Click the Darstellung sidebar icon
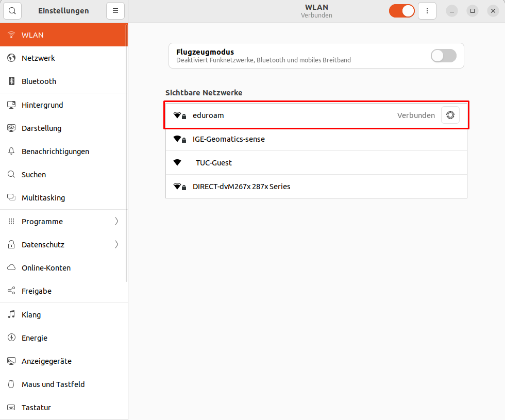This screenshot has height=420, width=505. pyautogui.click(x=11, y=128)
